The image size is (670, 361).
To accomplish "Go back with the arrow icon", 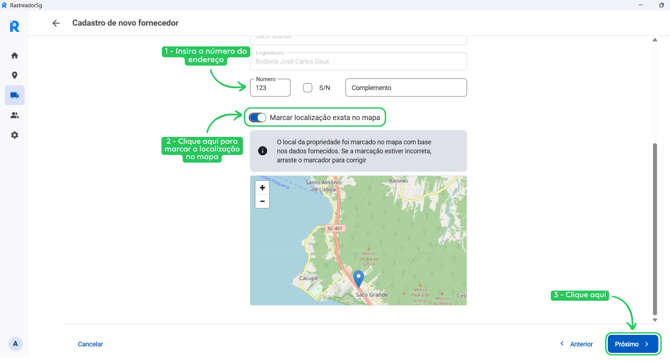I will click(x=56, y=23).
